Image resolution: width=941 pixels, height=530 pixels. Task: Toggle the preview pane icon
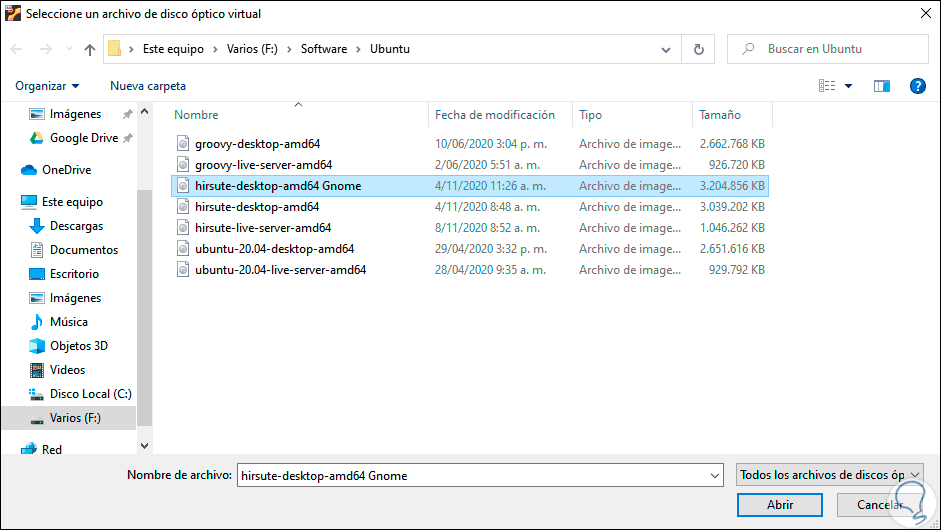(882, 86)
